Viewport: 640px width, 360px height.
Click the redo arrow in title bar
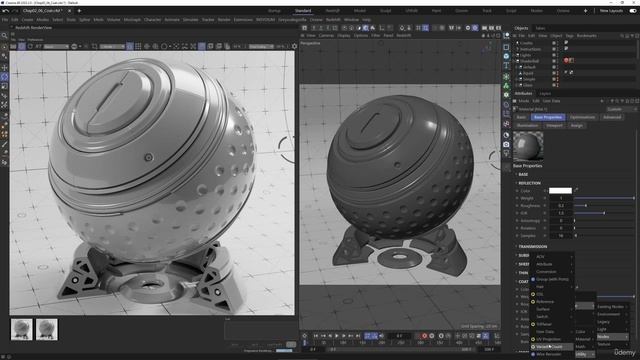(x=16, y=11)
